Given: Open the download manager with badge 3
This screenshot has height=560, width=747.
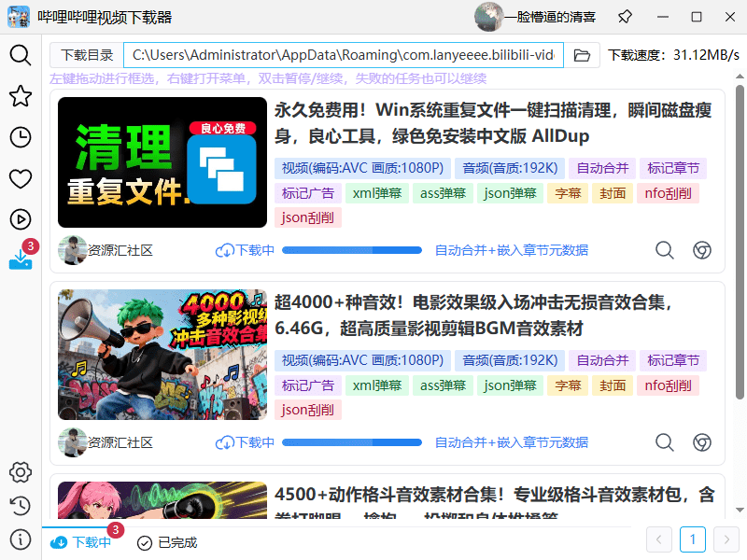Looking at the screenshot, I should tap(21, 259).
